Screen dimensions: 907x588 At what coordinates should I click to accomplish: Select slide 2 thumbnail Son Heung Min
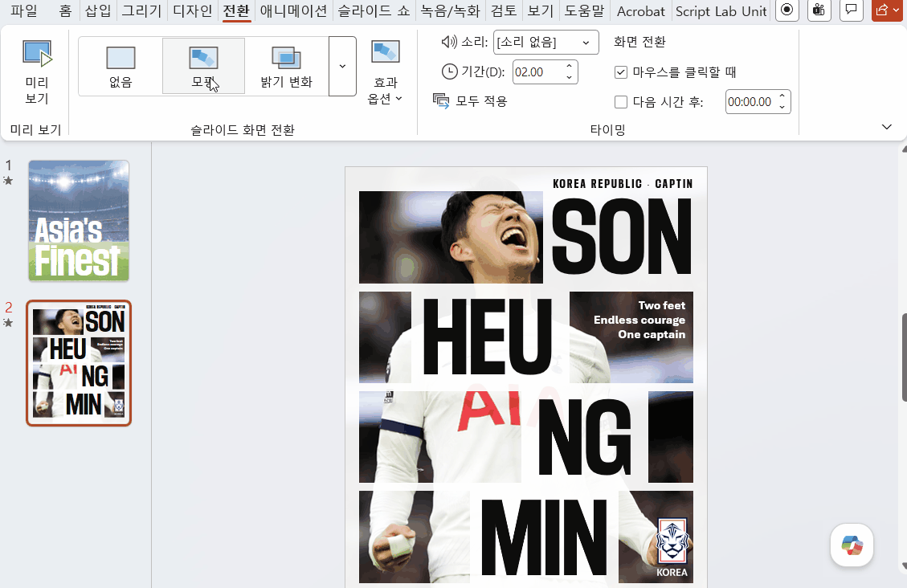pyautogui.click(x=79, y=363)
